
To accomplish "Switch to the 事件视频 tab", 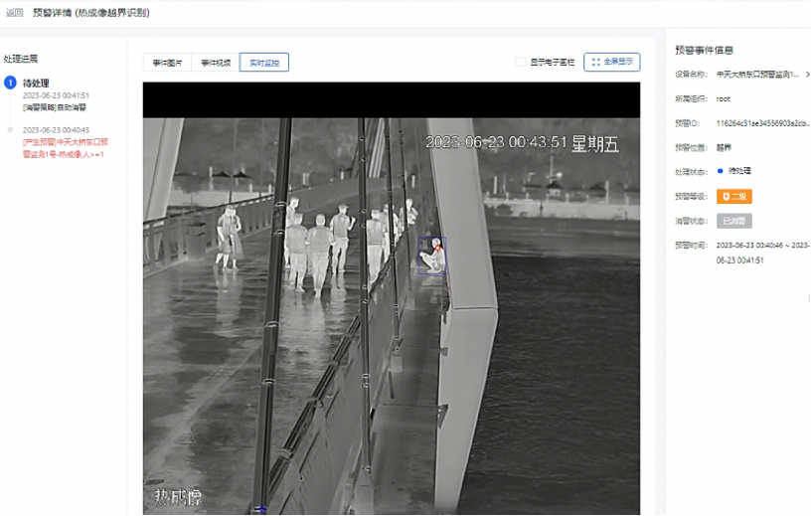I will (216, 63).
